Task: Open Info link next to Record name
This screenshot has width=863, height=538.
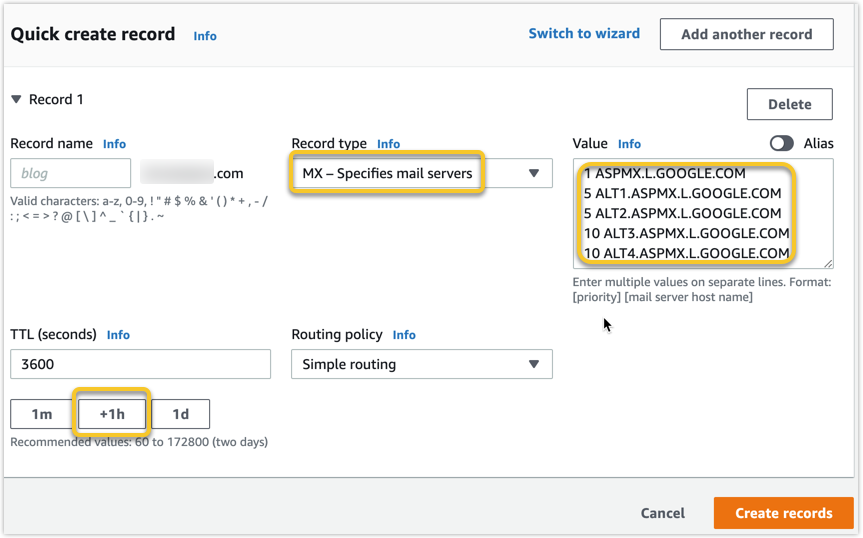Action: point(114,144)
